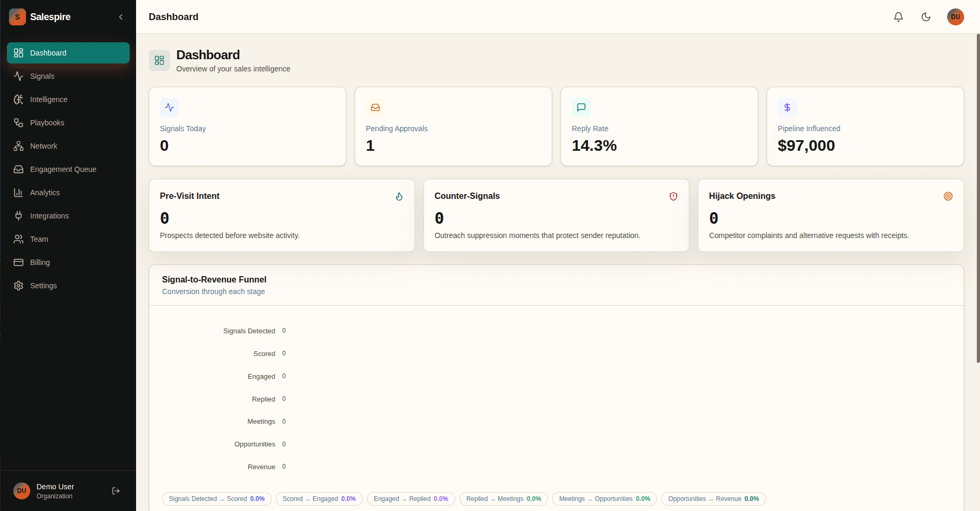Screen dimensions: 980x511
Task: Click the Pipeline Influenced dollar icon
Action: (x=787, y=107)
